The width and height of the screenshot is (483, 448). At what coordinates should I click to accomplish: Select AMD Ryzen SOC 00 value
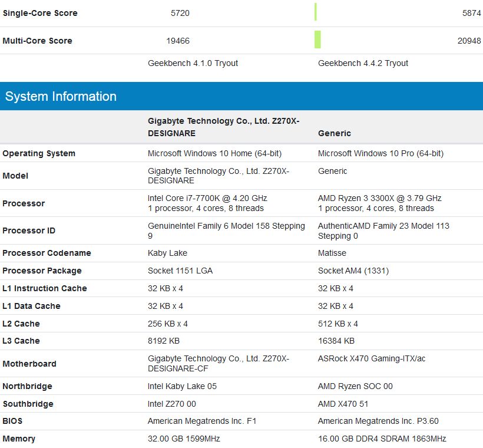(355, 386)
